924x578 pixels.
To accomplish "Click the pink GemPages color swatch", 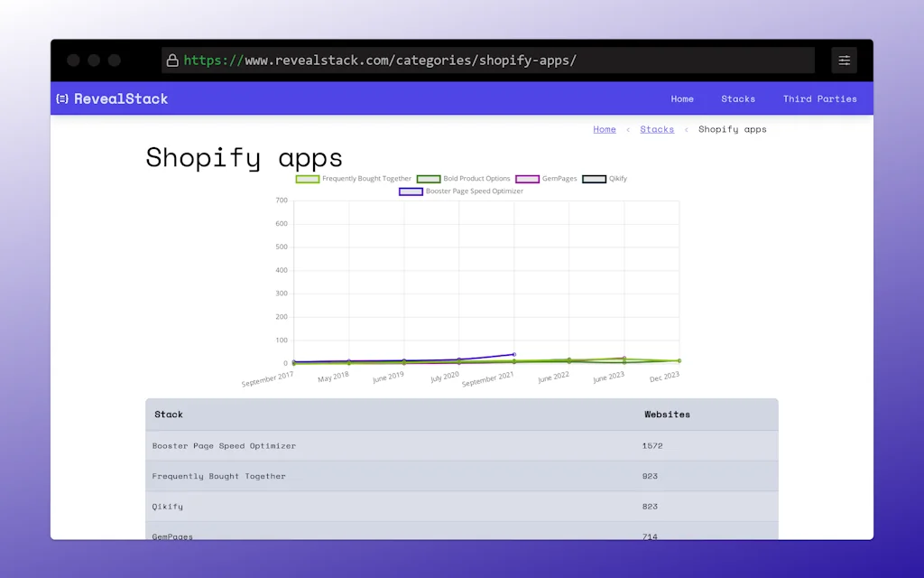I will pyautogui.click(x=527, y=178).
